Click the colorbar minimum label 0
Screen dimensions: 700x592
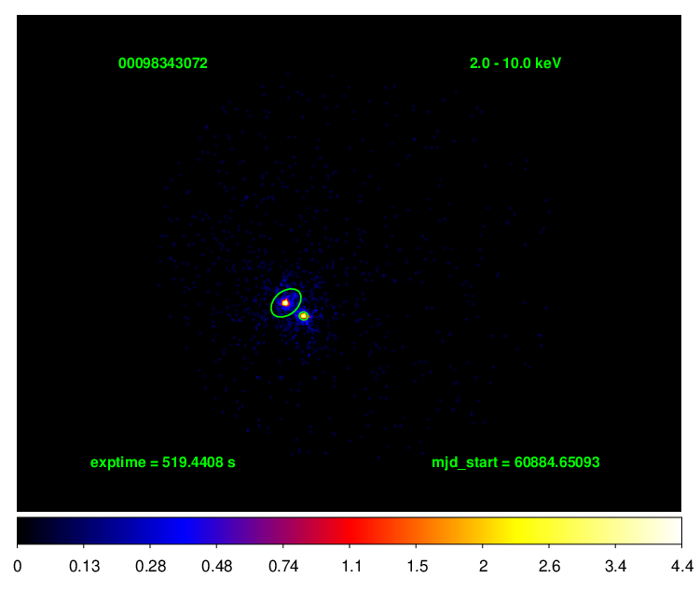pos(19,566)
